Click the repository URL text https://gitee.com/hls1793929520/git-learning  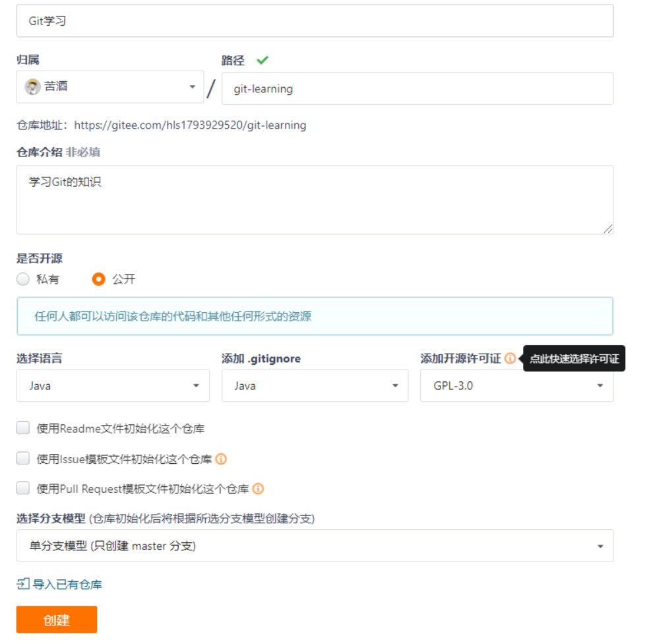[190, 125]
